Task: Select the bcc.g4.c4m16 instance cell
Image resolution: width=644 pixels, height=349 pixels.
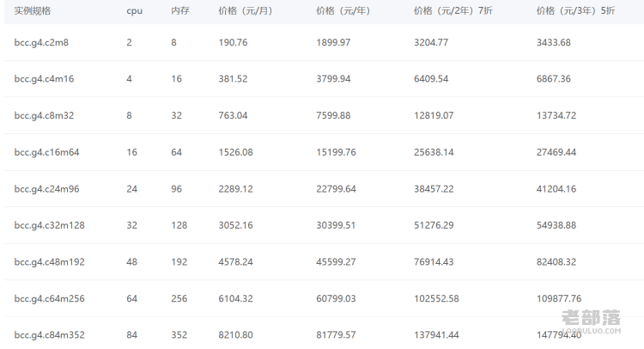Action: click(44, 79)
